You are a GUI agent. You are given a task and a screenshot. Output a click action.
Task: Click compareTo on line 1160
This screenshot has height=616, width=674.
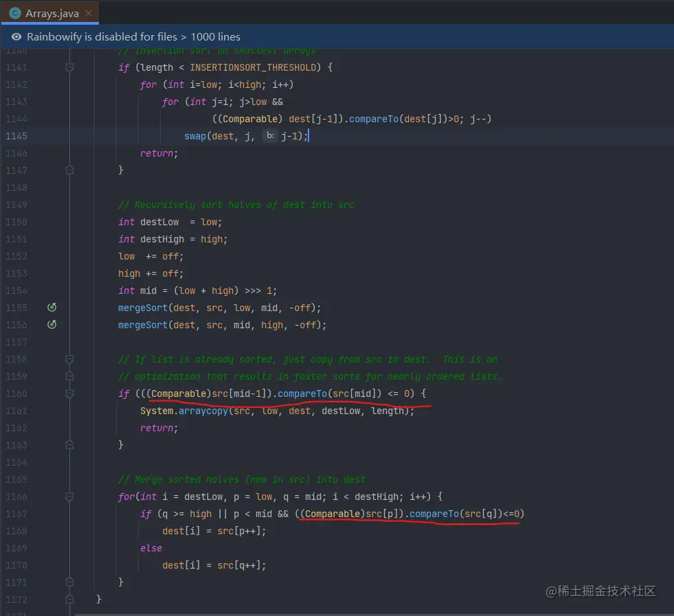coord(302,393)
